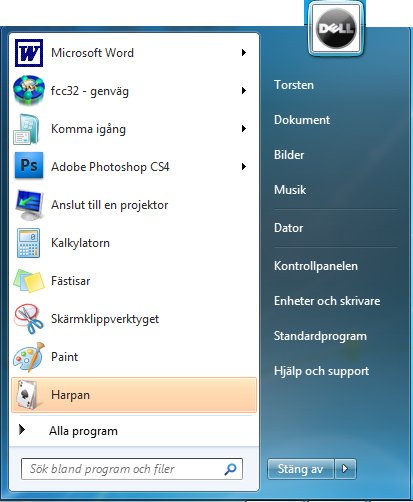Screen dimensions: 413x502
Task: Open the Fästisar sticky notes icon
Action: 29,281
